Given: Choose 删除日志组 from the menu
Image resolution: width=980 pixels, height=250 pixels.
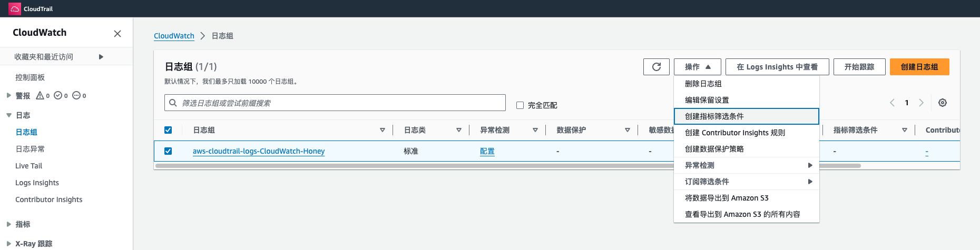Looking at the screenshot, I should (703, 84).
